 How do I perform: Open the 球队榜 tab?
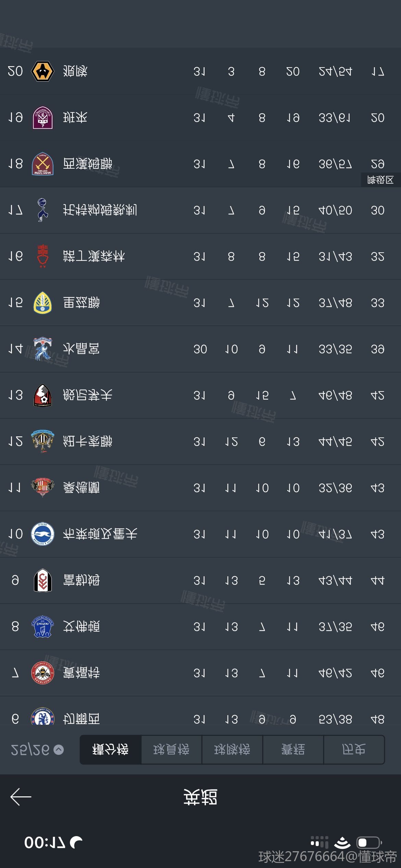(x=232, y=750)
